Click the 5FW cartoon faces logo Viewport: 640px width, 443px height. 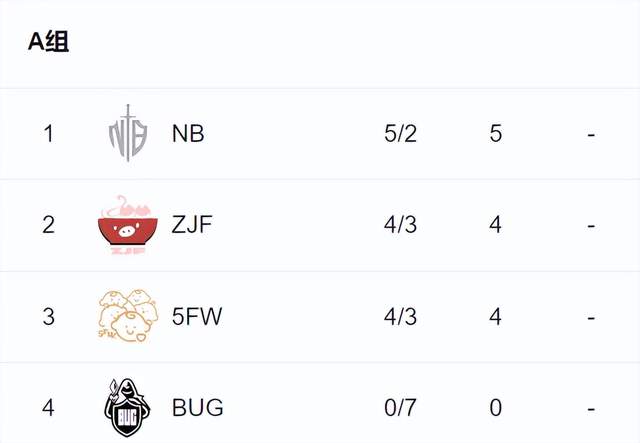(x=128, y=316)
